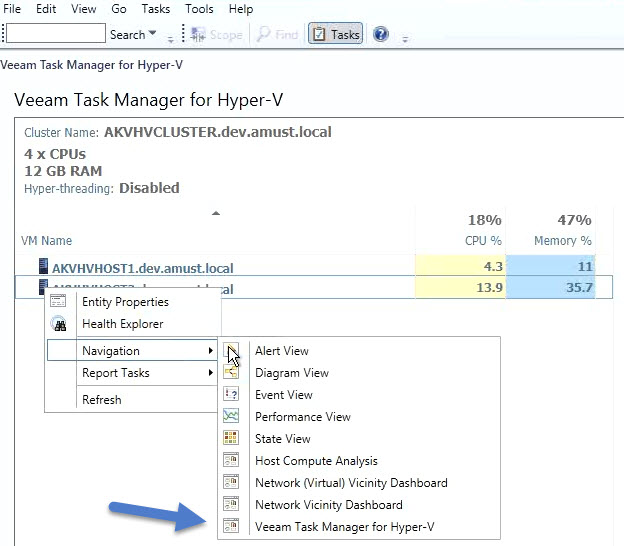Toggle the Tasks pane button
This screenshot has width=624, height=546.
coord(335,33)
